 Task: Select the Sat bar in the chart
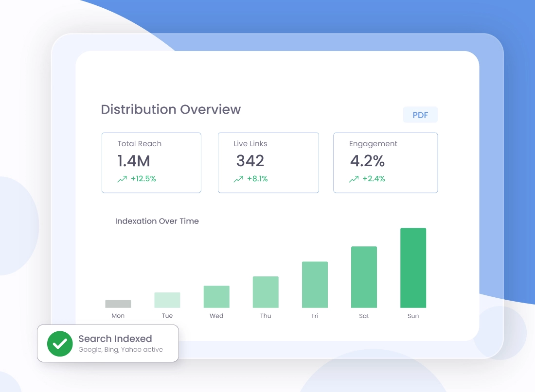pyautogui.click(x=364, y=277)
